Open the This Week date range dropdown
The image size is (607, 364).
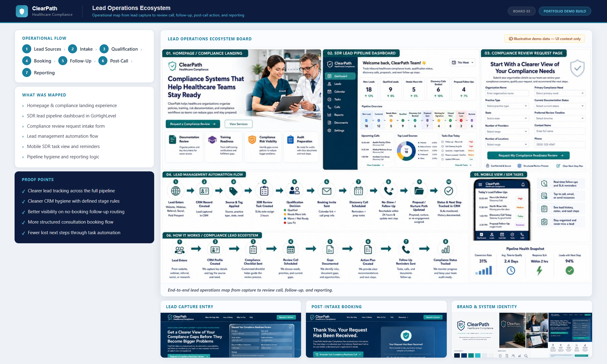tap(462, 62)
